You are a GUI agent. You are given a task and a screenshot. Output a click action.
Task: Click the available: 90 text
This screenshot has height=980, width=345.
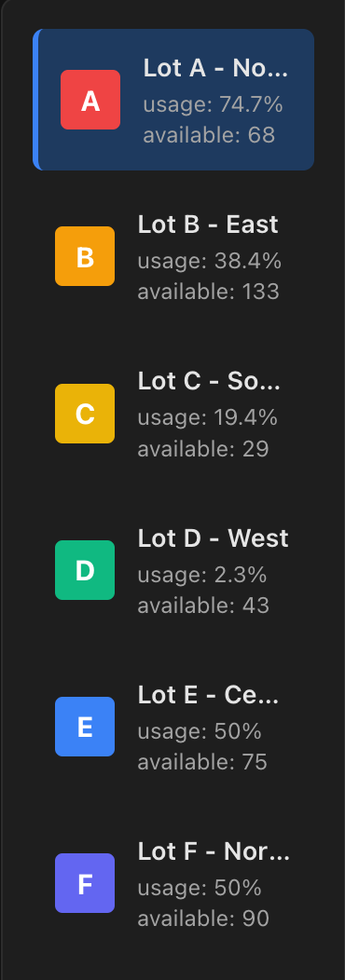click(x=203, y=919)
